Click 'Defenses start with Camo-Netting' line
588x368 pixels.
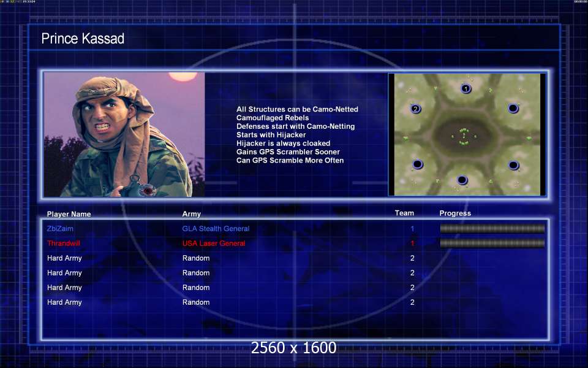[295, 126]
